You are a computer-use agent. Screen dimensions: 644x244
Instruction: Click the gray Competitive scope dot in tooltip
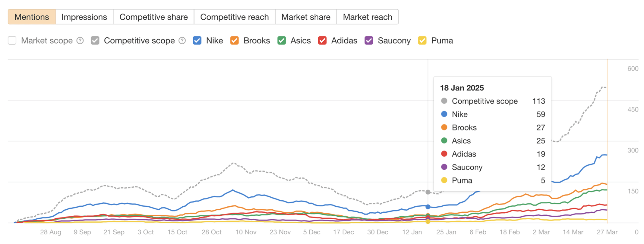pos(444,101)
